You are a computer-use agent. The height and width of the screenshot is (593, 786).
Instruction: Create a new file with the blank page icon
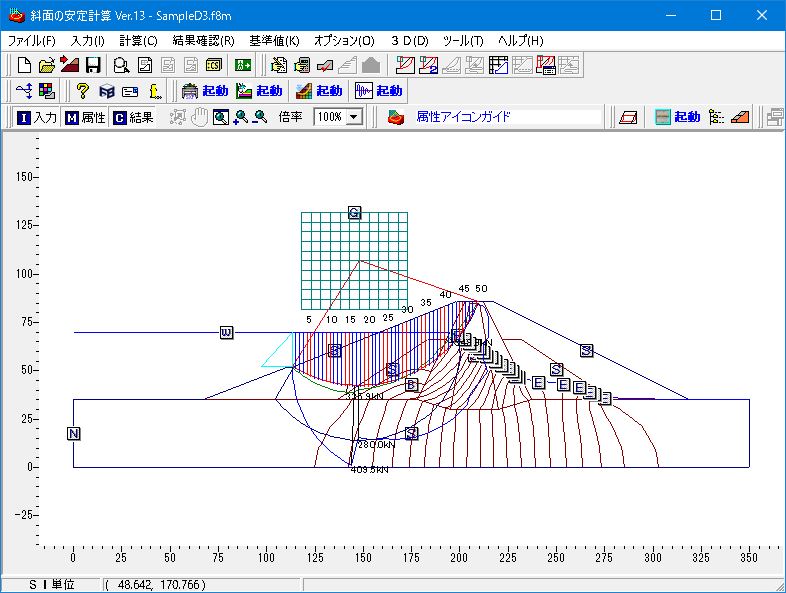(24, 65)
